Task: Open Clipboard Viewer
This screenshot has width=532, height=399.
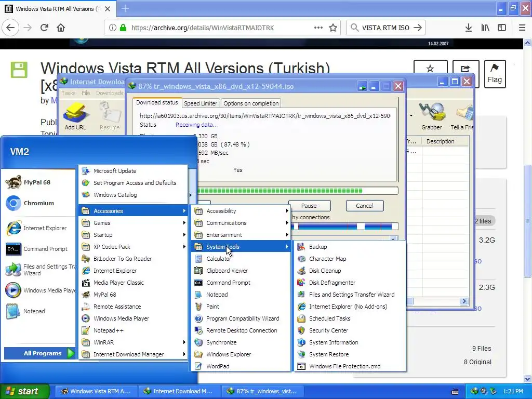Action: (241, 270)
